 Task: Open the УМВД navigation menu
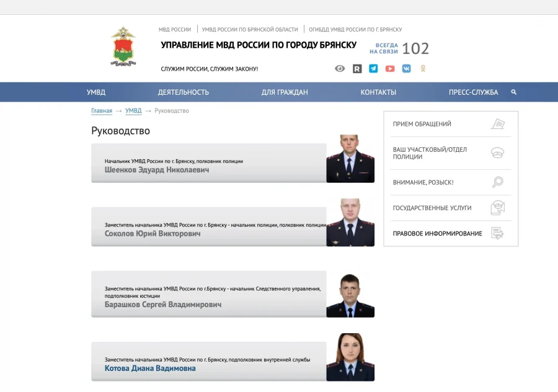(x=96, y=92)
